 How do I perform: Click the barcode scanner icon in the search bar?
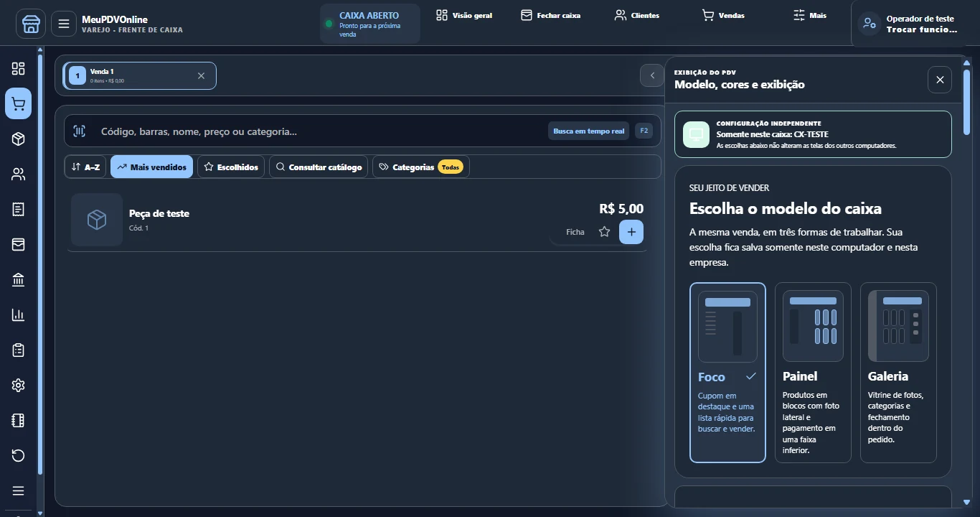point(79,131)
